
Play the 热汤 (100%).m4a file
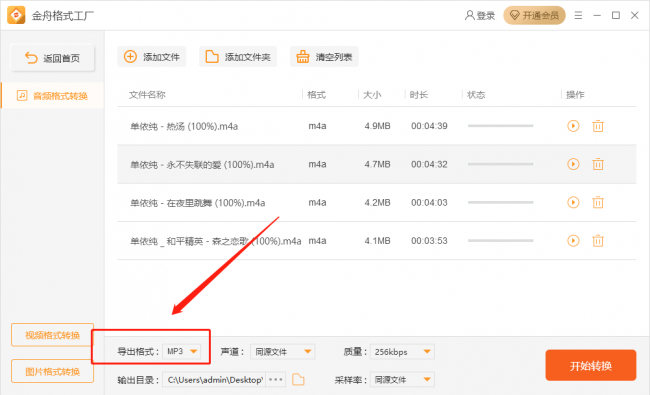573,126
